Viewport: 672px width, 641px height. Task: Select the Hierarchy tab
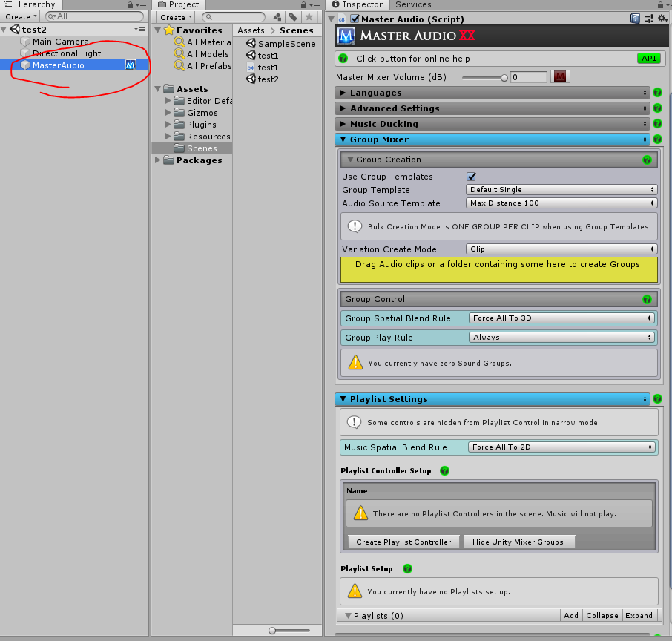tap(30, 4)
